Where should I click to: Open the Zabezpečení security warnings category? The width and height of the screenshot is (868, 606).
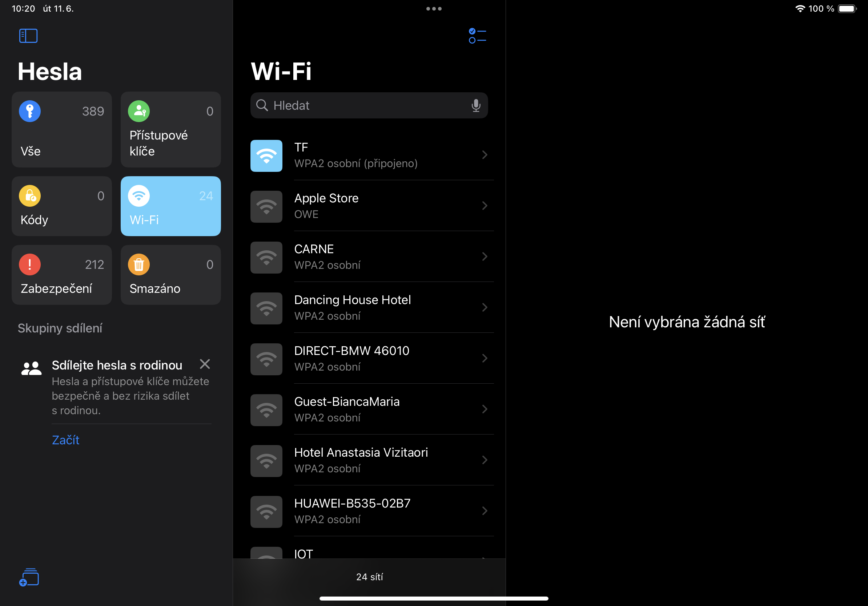pyautogui.click(x=61, y=275)
